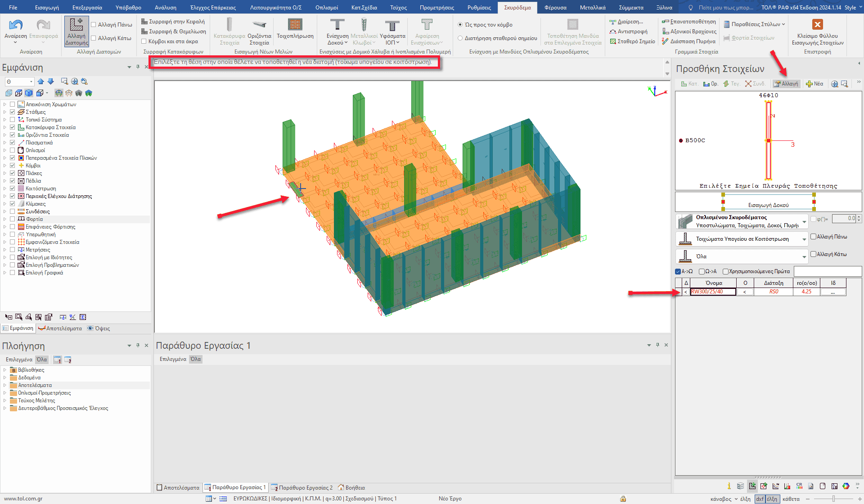This screenshot has height=504, width=864.
Task: Open the Οριζόντια Στοιχεία insert tool
Action: [259, 31]
